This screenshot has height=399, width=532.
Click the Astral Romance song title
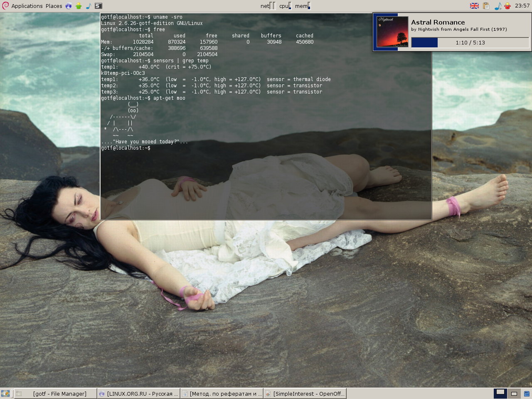438,22
